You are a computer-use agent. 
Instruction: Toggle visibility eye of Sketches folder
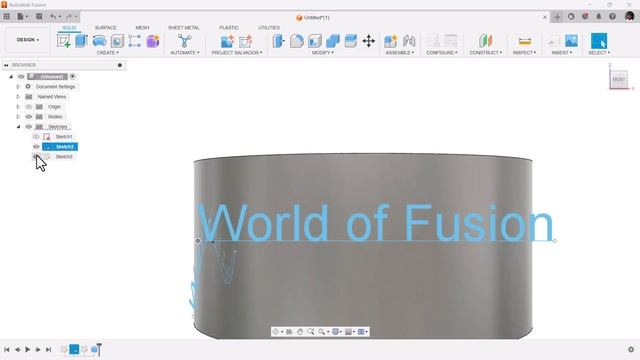[x=29, y=127]
